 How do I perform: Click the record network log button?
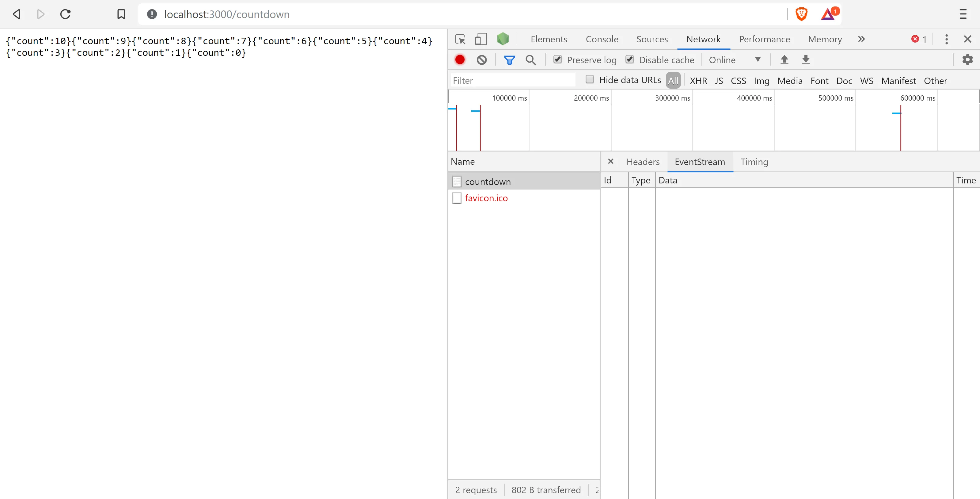[x=460, y=60]
